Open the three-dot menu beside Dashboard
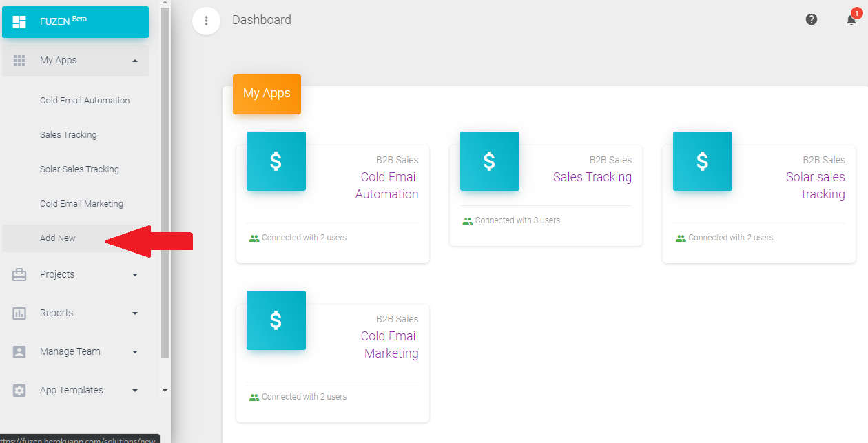The width and height of the screenshot is (868, 443). point(206,21)
